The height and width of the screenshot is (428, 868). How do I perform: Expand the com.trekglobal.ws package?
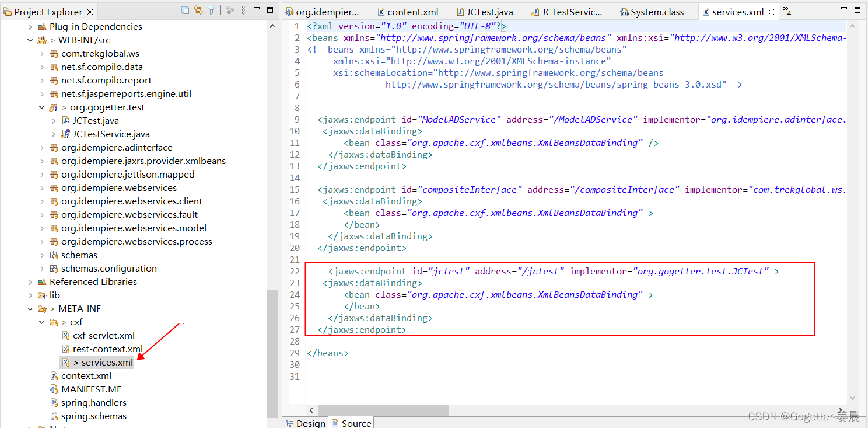[x=41, y=53]
